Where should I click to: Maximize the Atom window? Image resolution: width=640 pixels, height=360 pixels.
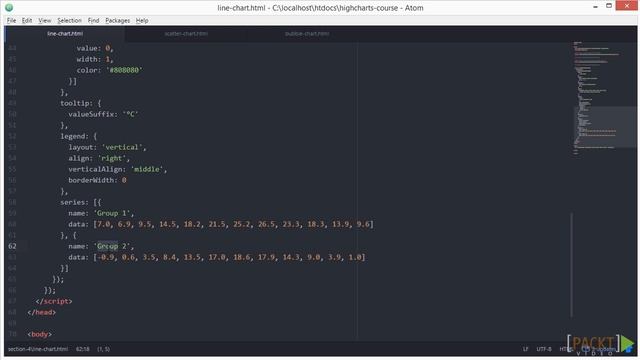coord(609,6)
